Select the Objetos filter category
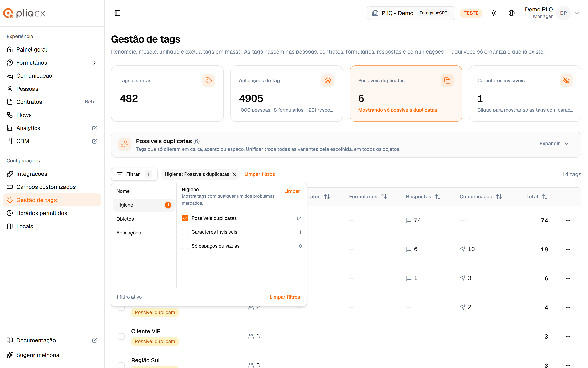Image resolution: width=588 pixels, height=368 pixels. tap(144, 219)
